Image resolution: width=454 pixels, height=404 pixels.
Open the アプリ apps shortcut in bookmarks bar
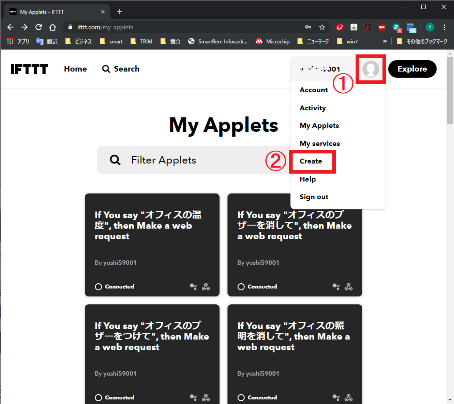pos(18,41)
